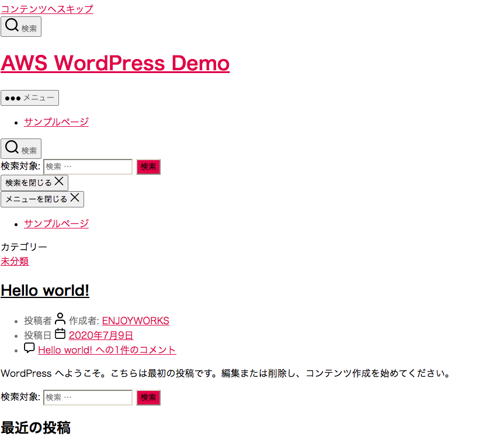The image size is (504, 440).
Task: Click the person icon next to 作成者
Action: point(60,318)
